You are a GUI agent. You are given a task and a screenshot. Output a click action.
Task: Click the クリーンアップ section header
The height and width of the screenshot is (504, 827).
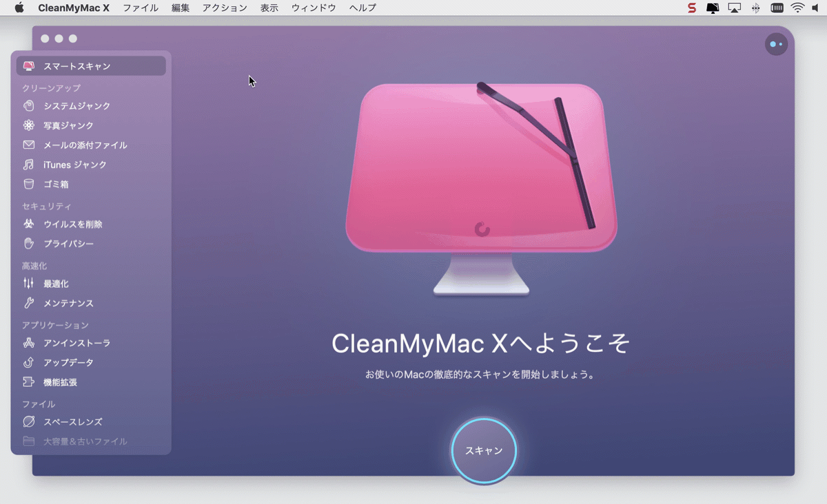point(51,88)
